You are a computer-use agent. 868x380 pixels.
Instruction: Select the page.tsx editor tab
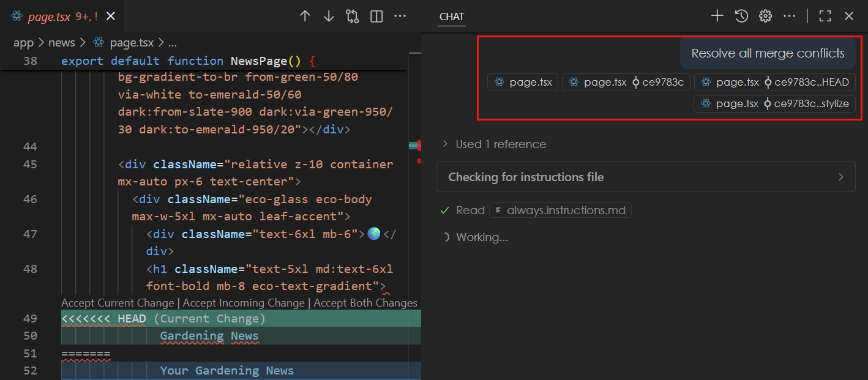tap(49, 17)
